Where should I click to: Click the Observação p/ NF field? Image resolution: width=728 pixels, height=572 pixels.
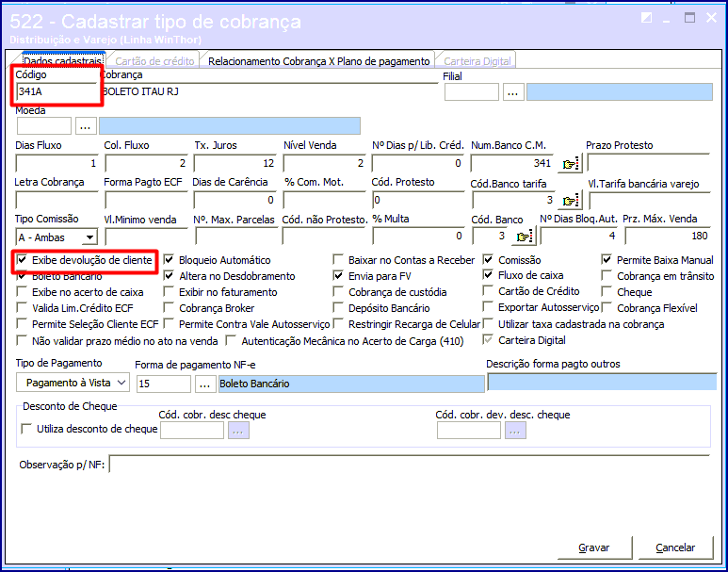click(x=411, y=465)
